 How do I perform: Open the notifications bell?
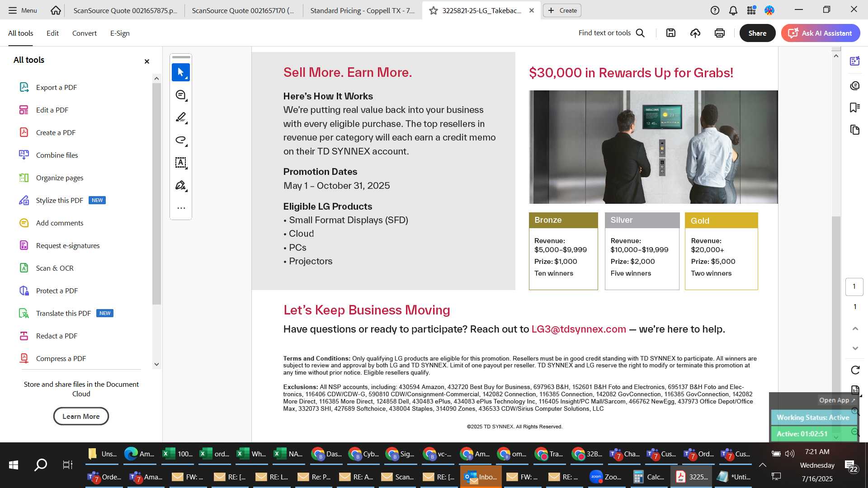coord(733,10)
